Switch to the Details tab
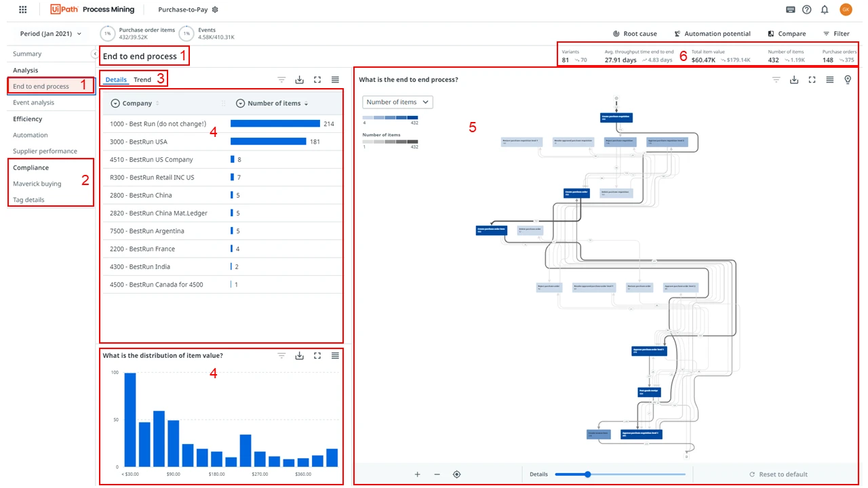The width and height of the screenshot is (868, 488). click(x=116, y=79)
